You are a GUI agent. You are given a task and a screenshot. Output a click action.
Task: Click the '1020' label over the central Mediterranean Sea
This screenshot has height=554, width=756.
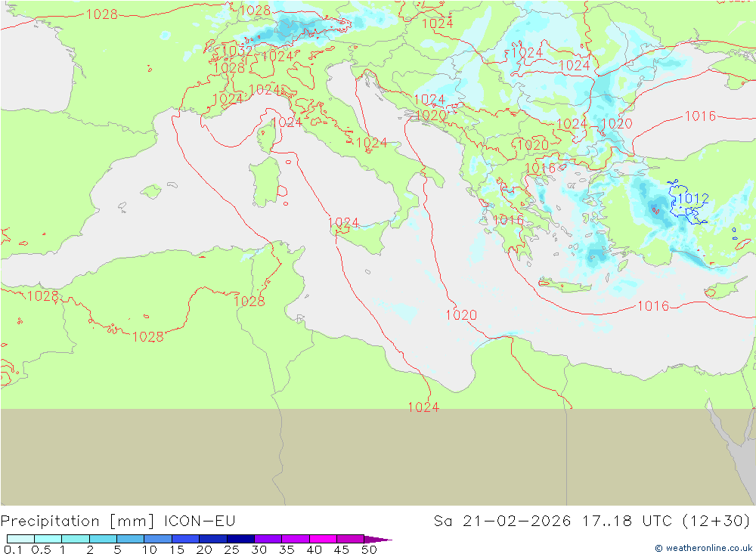point(461,315)
